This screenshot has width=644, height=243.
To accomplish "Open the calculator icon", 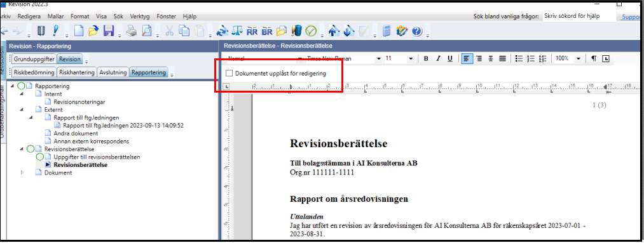I will [387, 30].
